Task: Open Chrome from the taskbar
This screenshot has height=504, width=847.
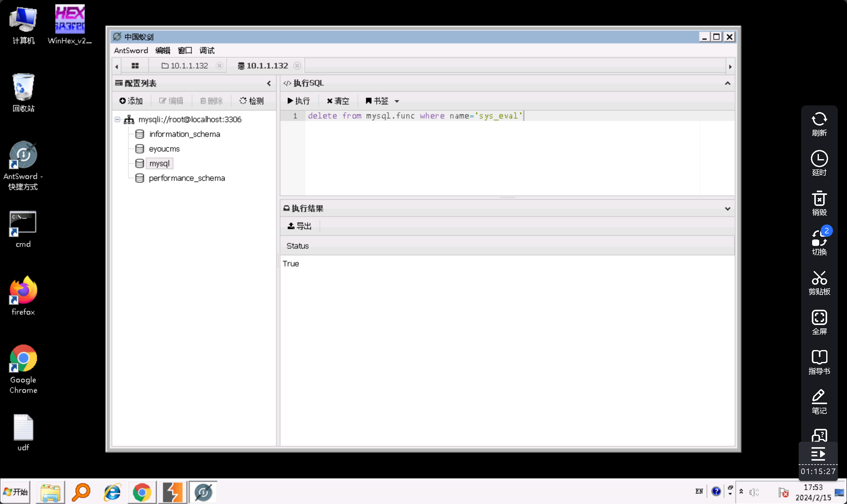Action: tap(142, 492)
